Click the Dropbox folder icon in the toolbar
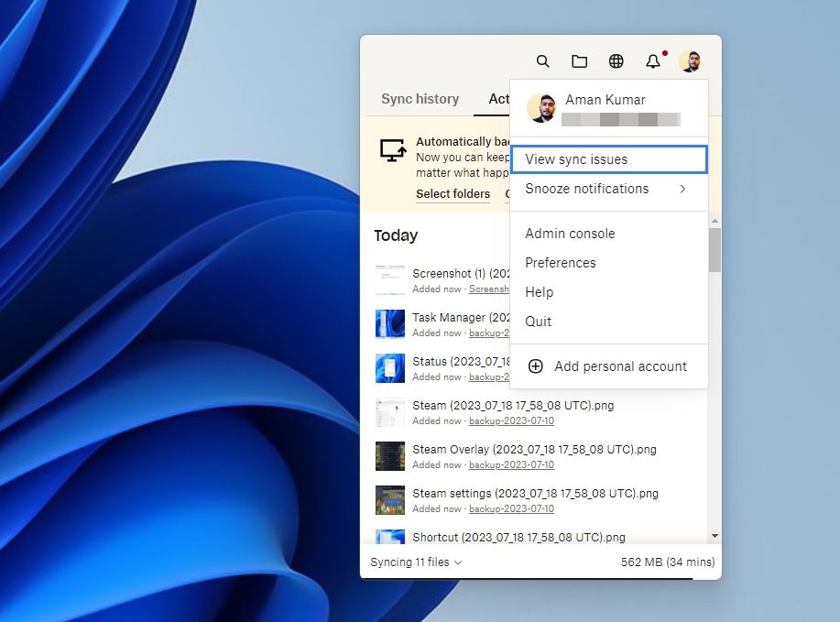840x622 pixels. (x=579, y=60)
